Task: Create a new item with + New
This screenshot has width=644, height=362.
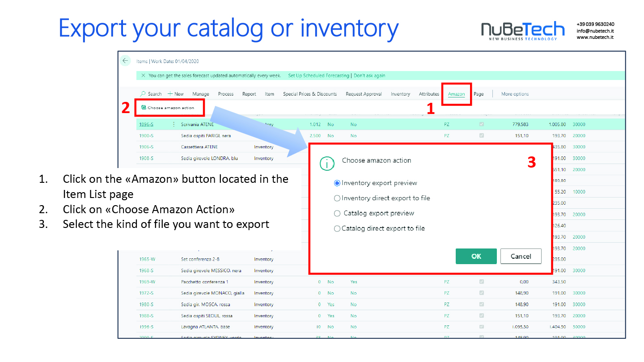Action: 176,94
